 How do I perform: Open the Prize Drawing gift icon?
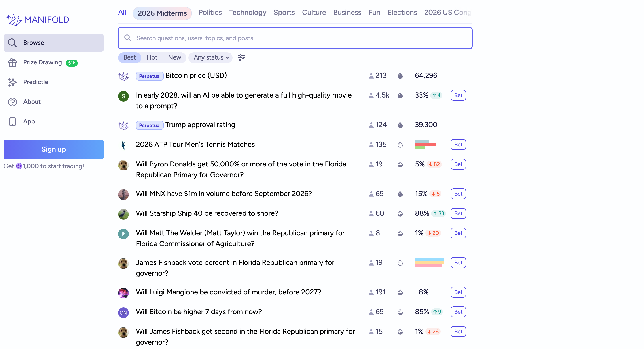pyautogui.click(x=12, y=63)
